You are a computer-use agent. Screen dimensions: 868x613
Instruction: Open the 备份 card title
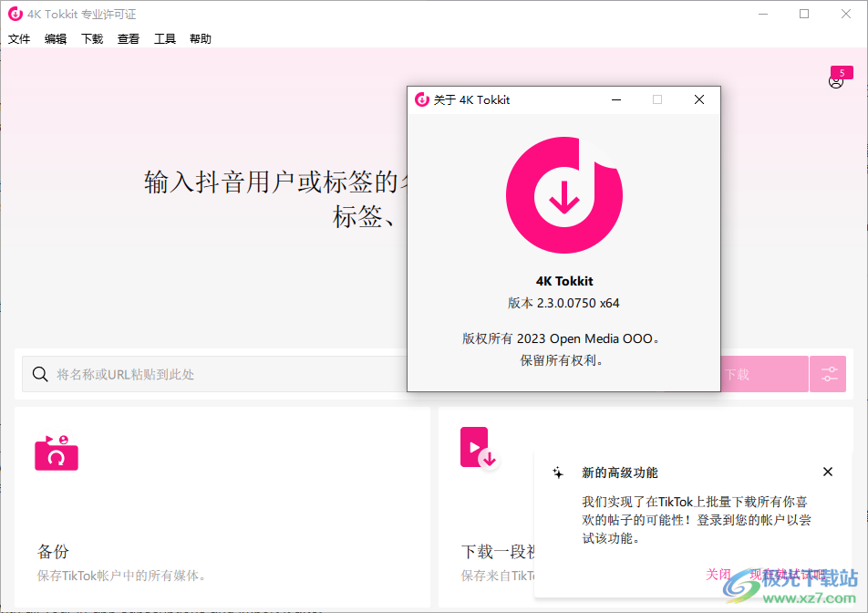tap(53, 552)
